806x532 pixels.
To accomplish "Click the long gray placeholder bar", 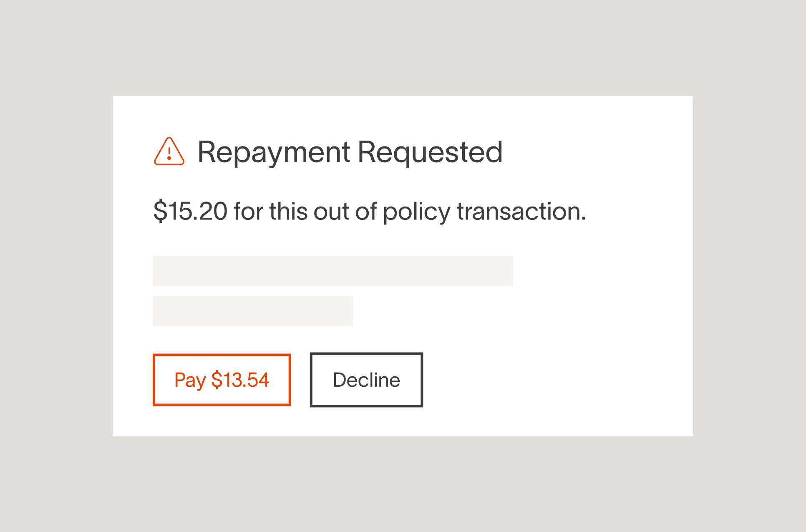I will [333, 271].
